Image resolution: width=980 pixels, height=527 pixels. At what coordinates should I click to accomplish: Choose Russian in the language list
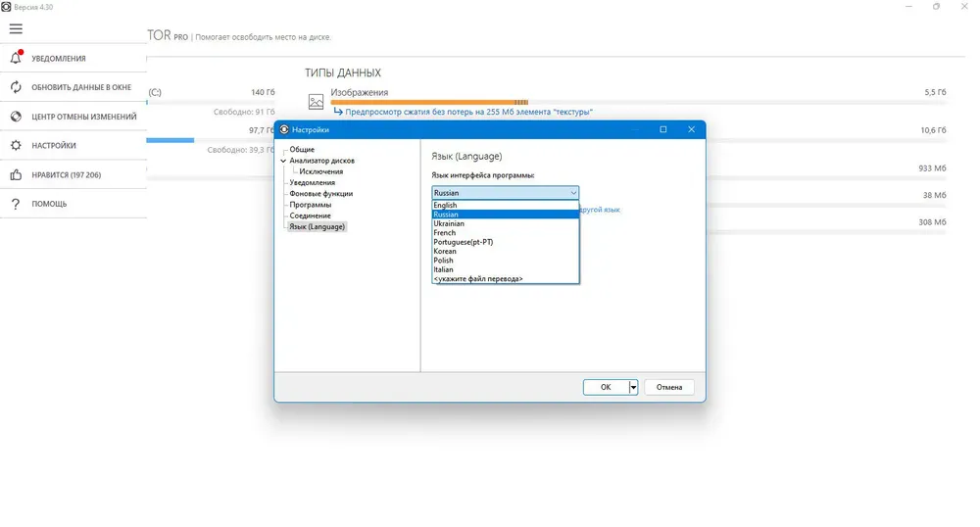point(506,215)
